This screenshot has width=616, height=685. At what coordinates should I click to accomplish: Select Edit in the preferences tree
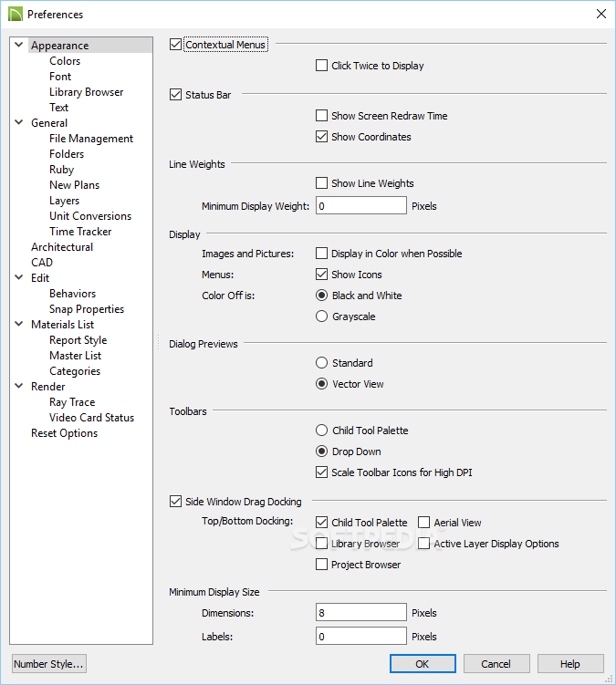coord(40,278)
